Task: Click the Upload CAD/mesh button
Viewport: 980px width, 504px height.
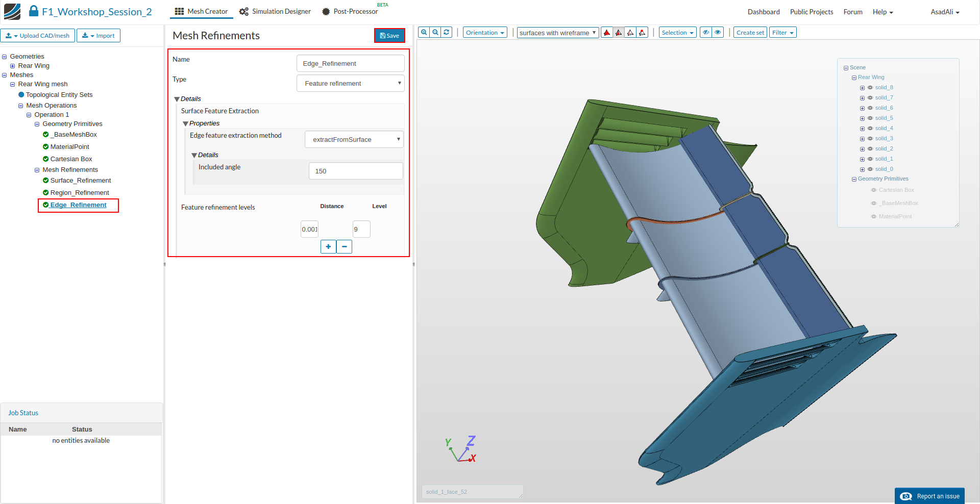Action: pos(38,36)
